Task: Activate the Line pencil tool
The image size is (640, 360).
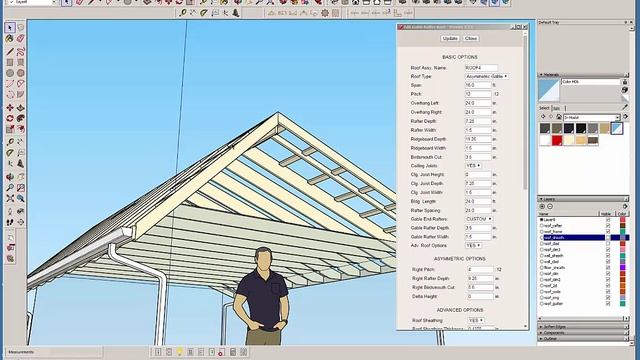Action: tap(10, 52)
